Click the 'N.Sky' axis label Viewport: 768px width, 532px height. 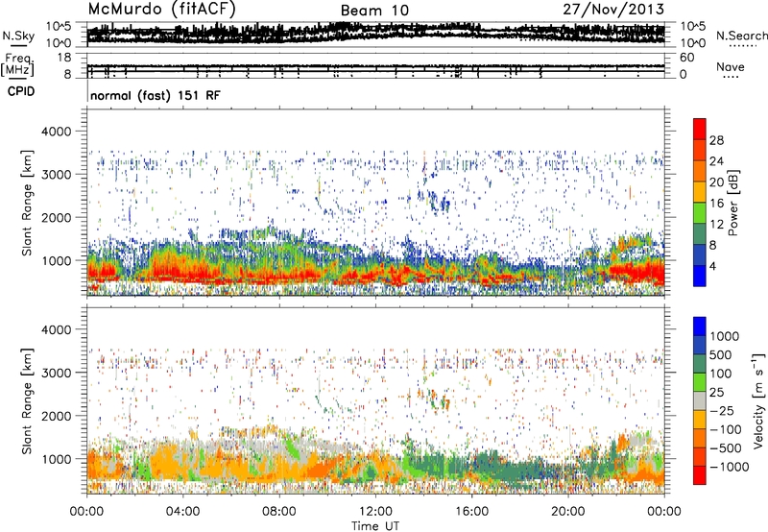click(x=18, y=36)
